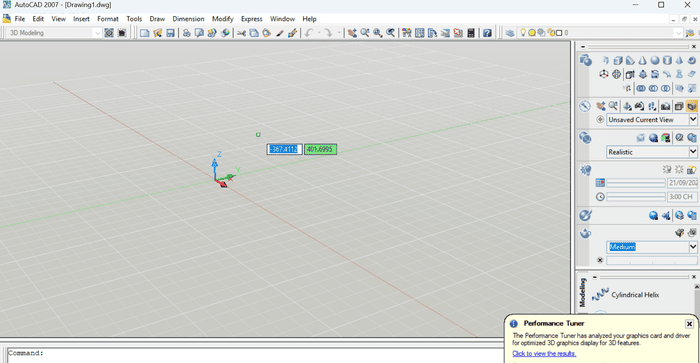
Task: Click the Zoom Previous icon
Action: 391,33
